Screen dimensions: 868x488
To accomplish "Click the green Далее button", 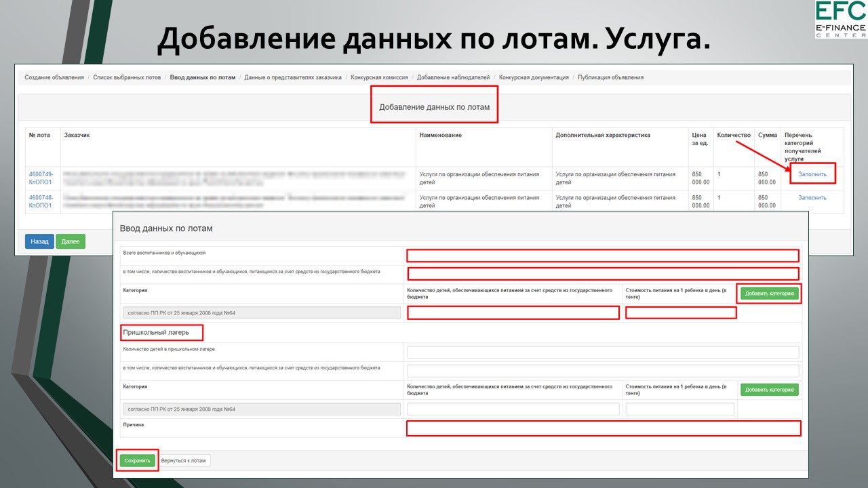I will [x=71, y=241].
